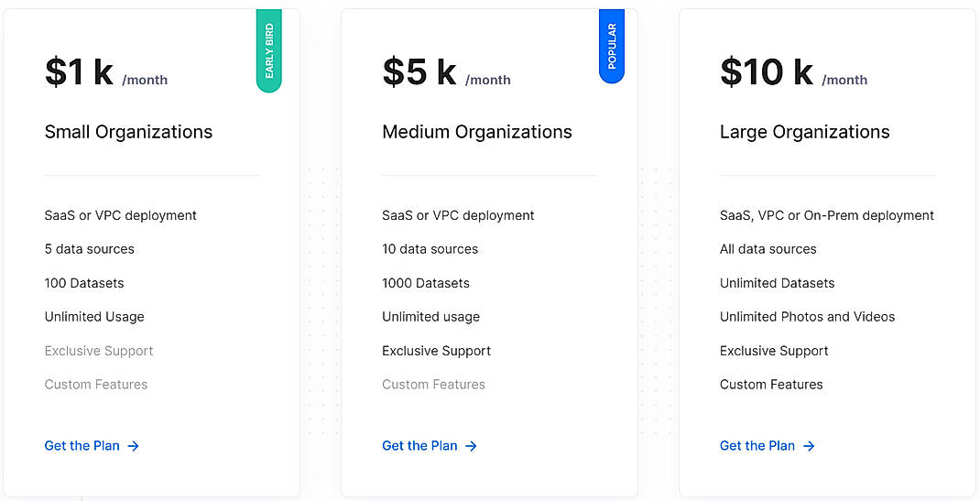The width and height of the screenshot is (980, 501).
Task: Click the arrow icon in Large Organizations plan link
Action: tap(809, 446)
